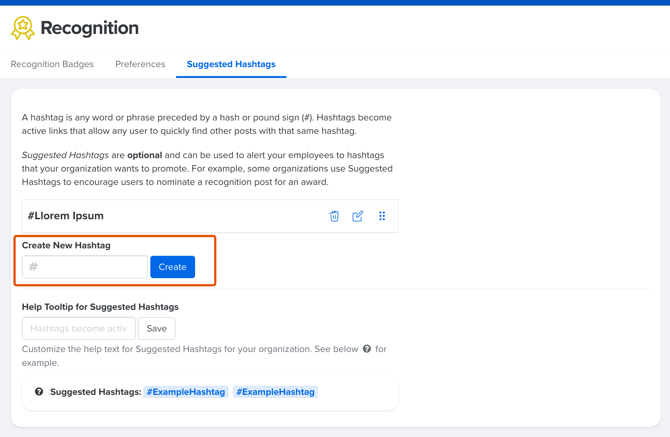This screenshot has width=670, height=437.
Task: Click the #Llorem Ipsum hashtag name
Action: (66, 216)
